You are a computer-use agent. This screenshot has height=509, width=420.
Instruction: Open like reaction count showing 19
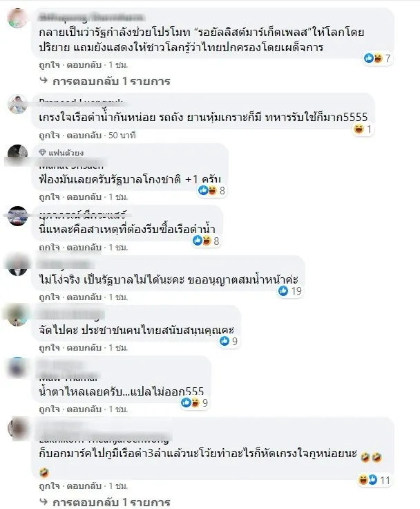(290, 291)
